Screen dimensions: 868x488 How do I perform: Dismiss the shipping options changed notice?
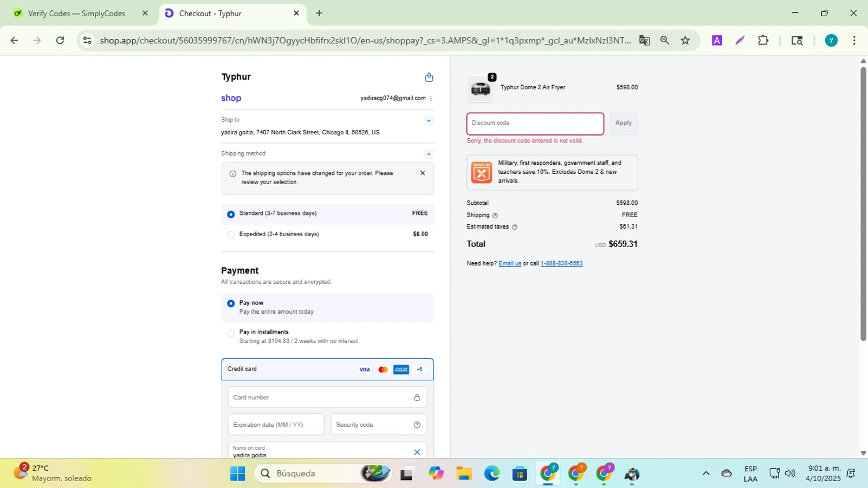point(422,173)
